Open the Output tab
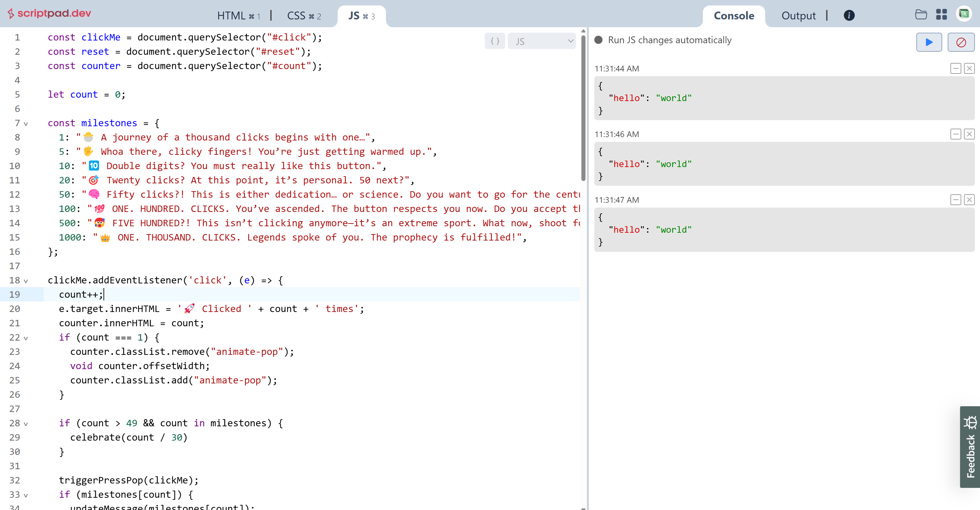 798,16
